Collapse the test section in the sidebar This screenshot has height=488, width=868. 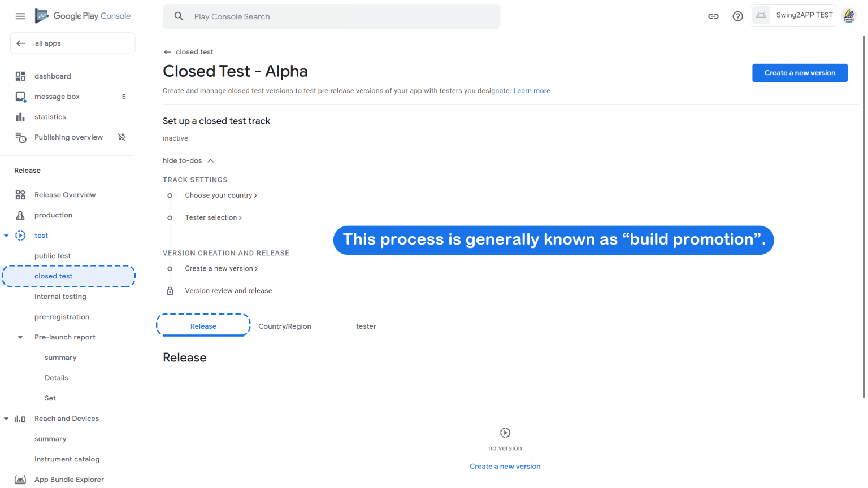pos(6,235)
